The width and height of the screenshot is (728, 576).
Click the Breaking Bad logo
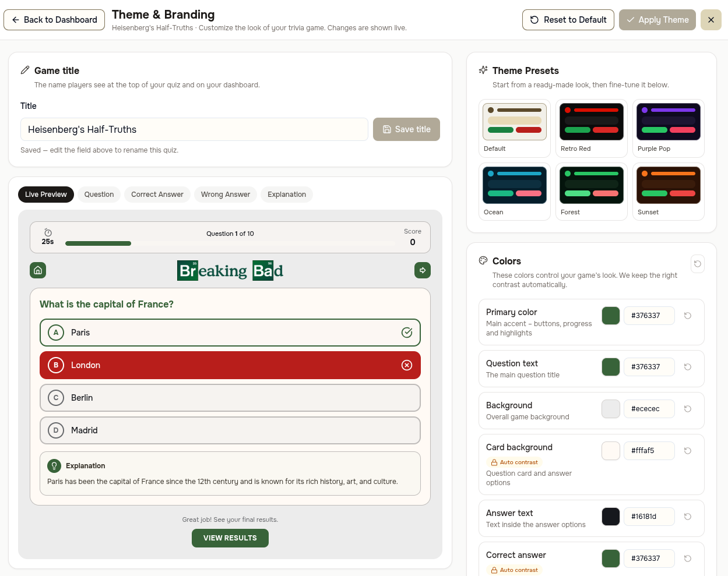(230, 270)
